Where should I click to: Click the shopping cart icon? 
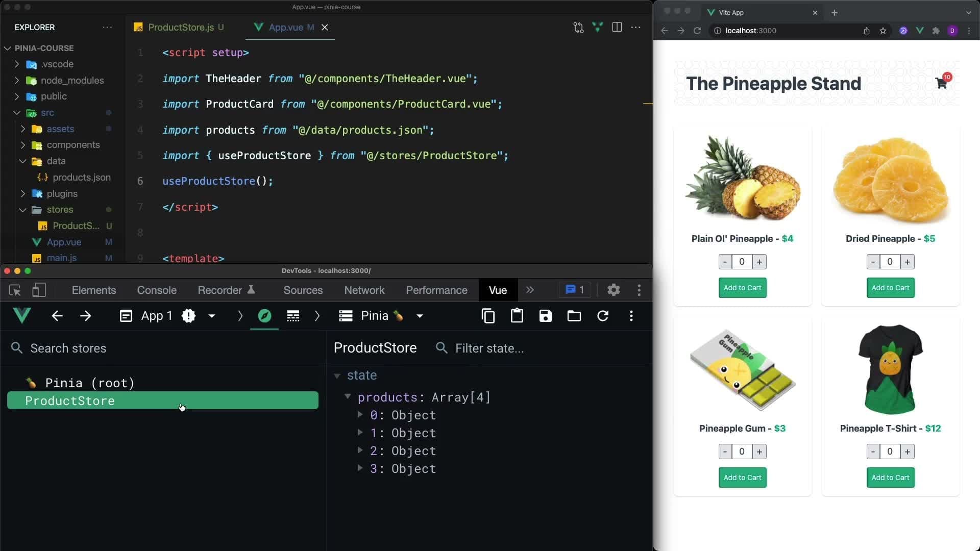(941, 83)
